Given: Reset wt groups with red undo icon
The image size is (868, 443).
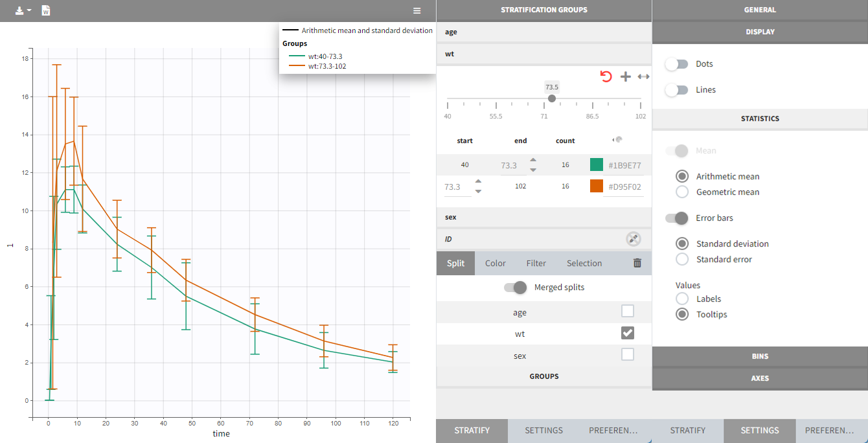Looking at the screenshot, I should pyautogui.click(x=606, y=76).
